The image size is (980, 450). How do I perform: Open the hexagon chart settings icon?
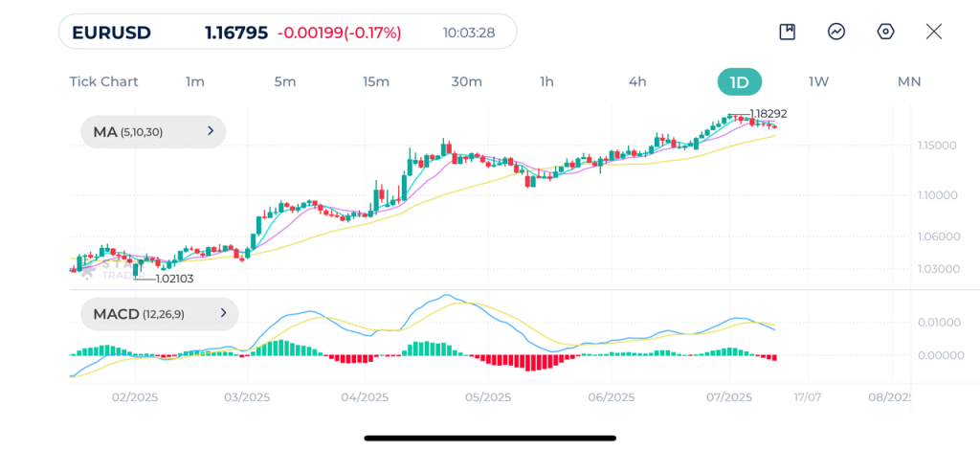click(885, 32)
